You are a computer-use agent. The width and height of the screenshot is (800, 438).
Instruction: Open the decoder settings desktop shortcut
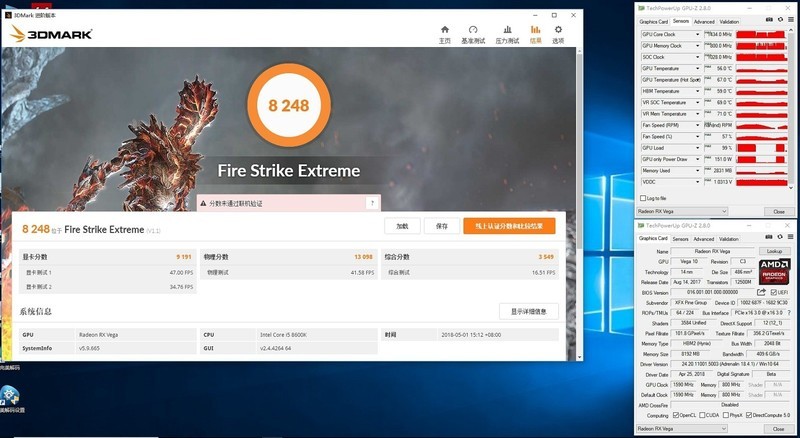coord(10,400)
